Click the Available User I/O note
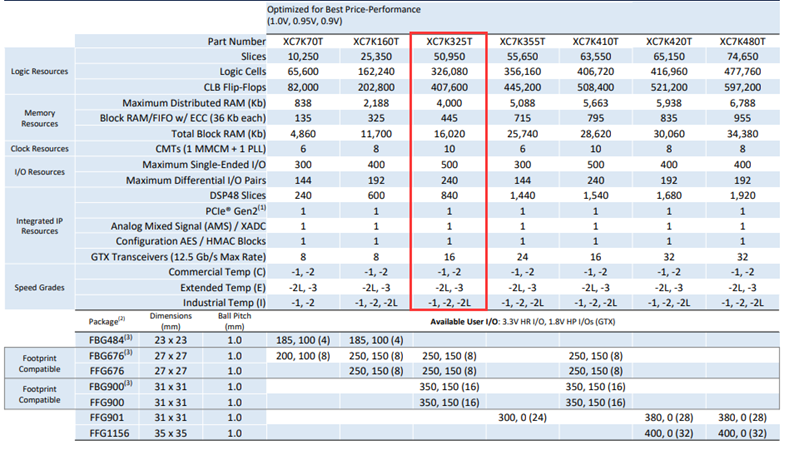The height and width of the screenshot is (450, 789). coord(522,322)
